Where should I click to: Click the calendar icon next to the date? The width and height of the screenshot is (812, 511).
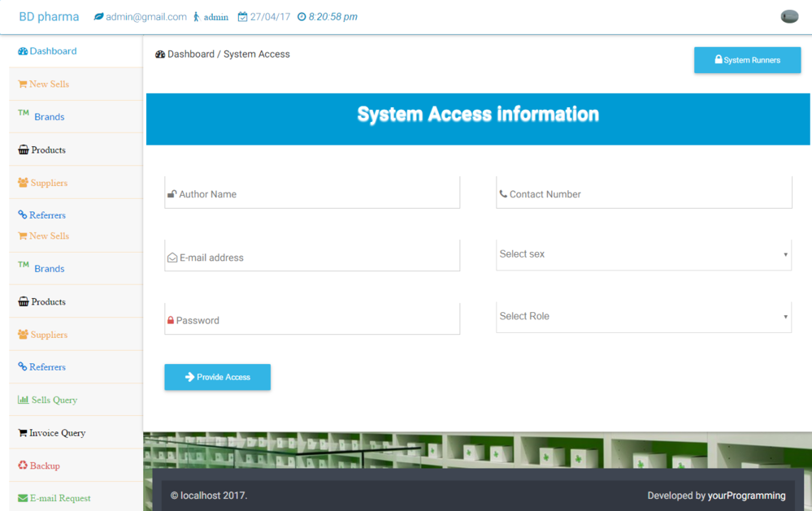click(242, 17)
